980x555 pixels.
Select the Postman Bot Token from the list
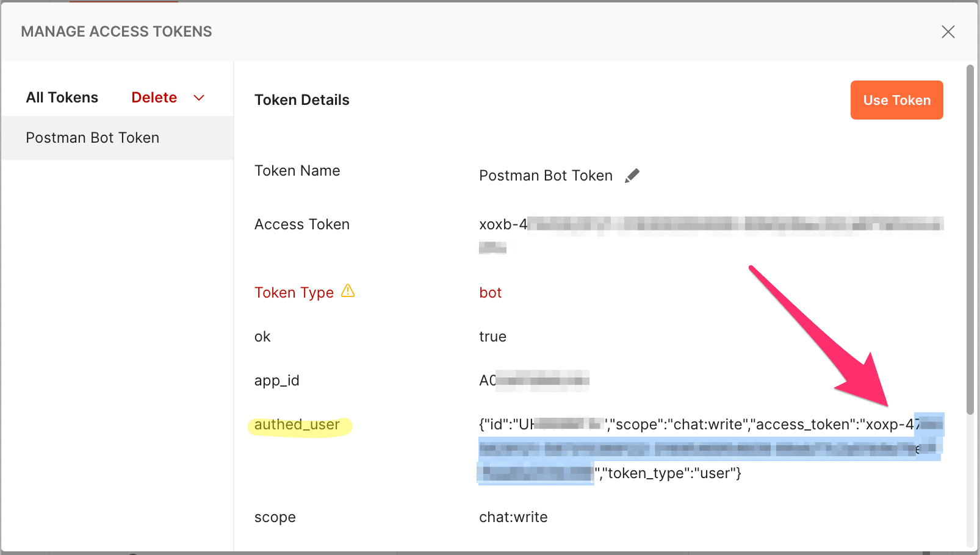(92, 137)
